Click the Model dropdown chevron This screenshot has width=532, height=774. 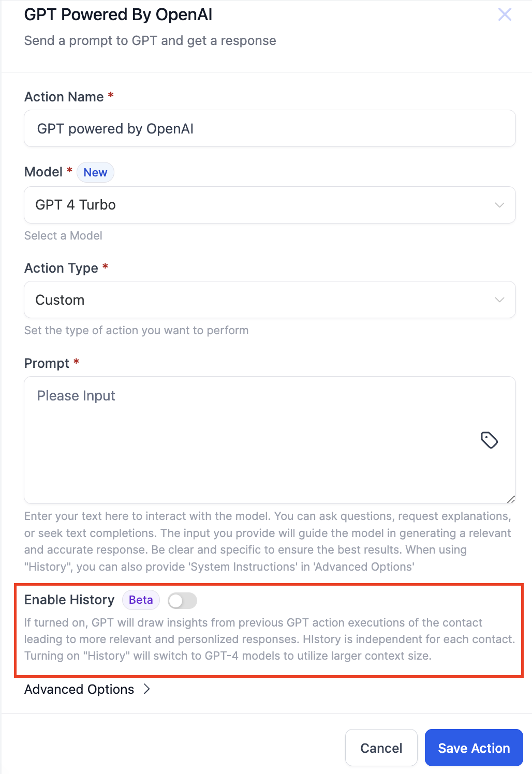pos(499,205)
